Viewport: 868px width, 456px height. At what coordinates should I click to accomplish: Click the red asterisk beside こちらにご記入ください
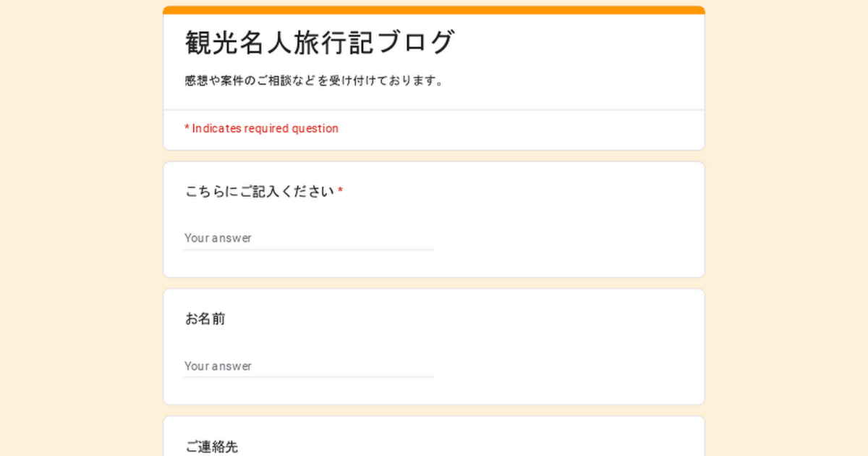[x=340, y=192]
